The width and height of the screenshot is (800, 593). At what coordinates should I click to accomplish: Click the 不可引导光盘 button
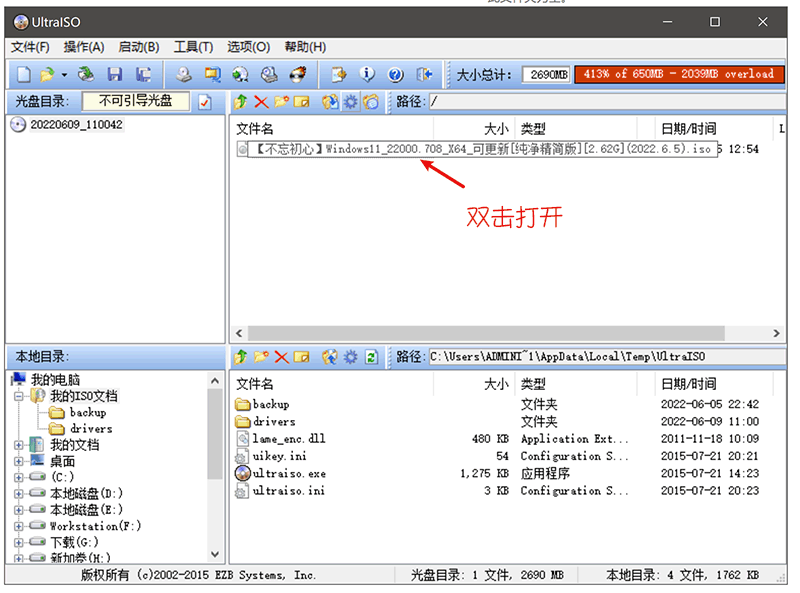click(x=135, y=101)
